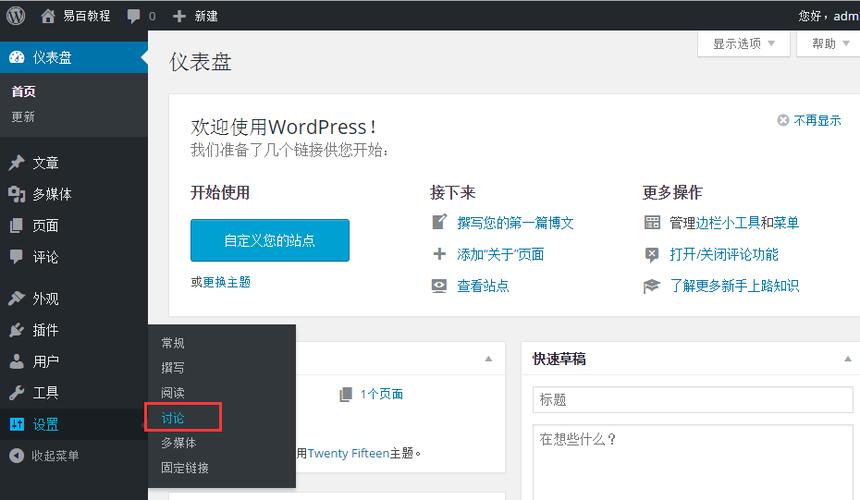
Task: Click the pushpin icon for 文章
Action: (17, 162)
